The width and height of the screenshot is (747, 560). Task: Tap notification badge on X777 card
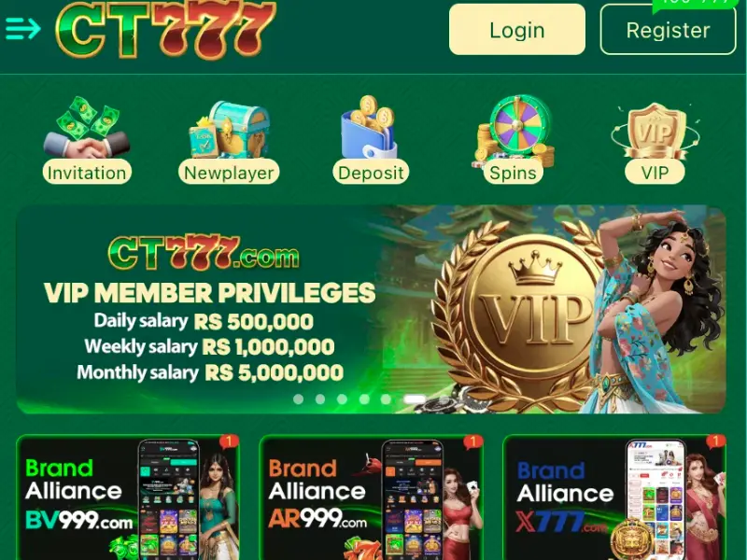coord(716,441)
